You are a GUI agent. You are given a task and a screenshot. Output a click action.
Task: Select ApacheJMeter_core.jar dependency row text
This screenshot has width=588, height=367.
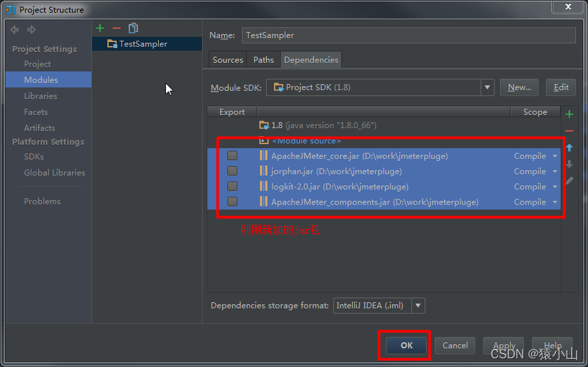pyautogui.click(x=359, y=155)
